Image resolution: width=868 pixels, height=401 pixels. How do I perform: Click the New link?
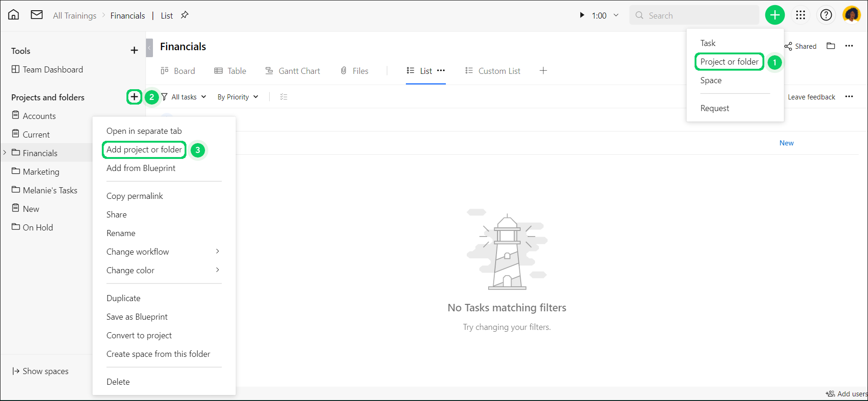point(787,143)
